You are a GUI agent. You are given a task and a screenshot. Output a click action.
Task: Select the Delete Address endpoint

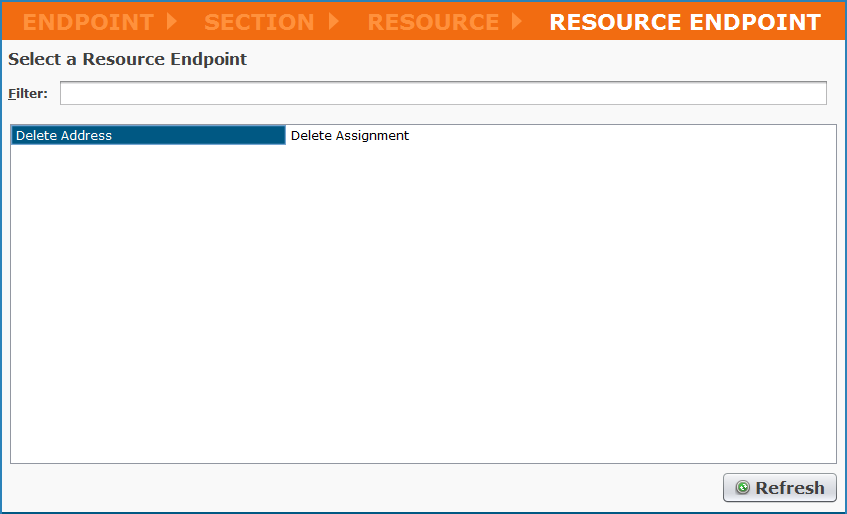click(x=148, y=135)
